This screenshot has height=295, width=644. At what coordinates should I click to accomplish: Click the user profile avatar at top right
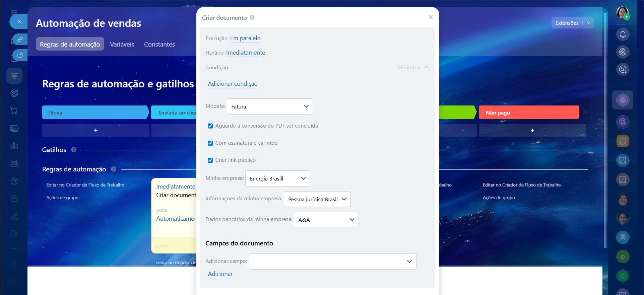[623, 13]
